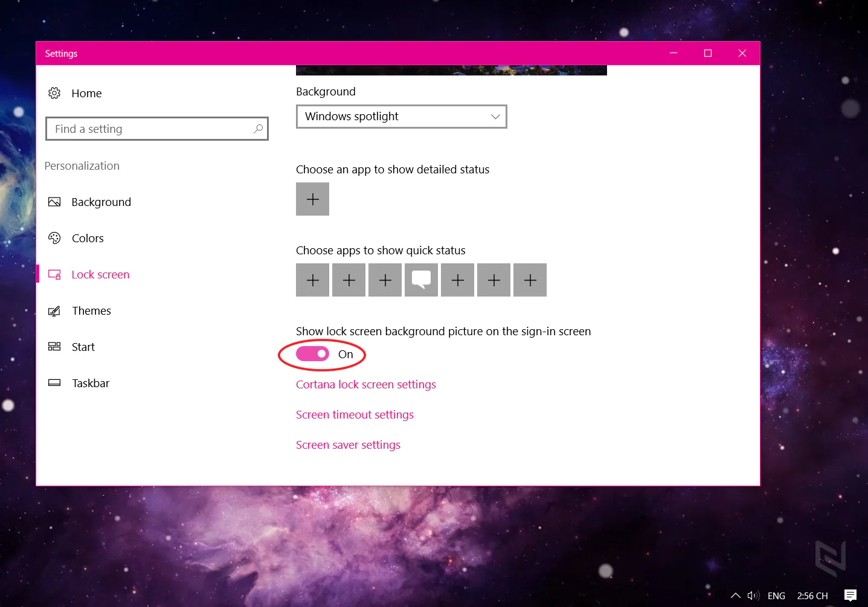The height and width of the screenshot is (607, 868).
Task: Click the lock screen preview image strip
Action: pos(451,70)
